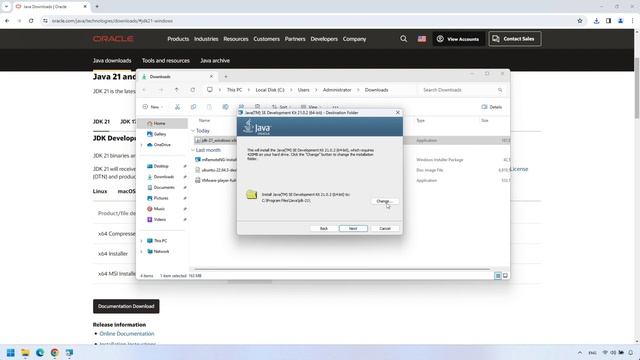Open the Industries menu on Oracle site

[x=206, y=39]
